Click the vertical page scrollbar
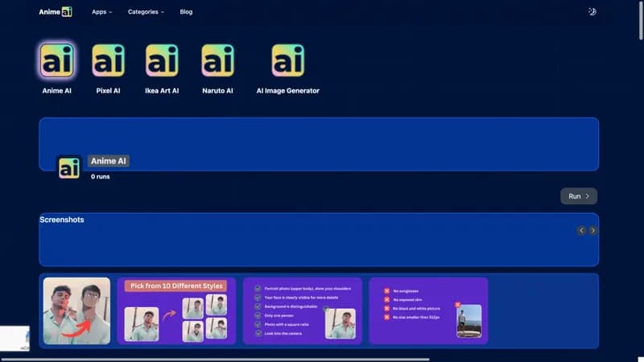 click(641, 21)
